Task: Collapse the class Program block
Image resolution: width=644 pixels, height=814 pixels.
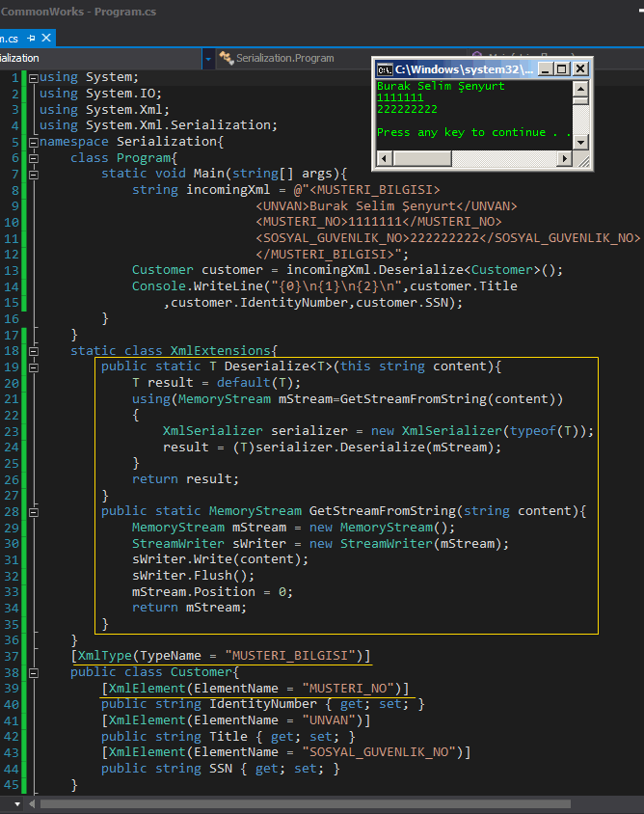Action: click(x=34, y=158)
